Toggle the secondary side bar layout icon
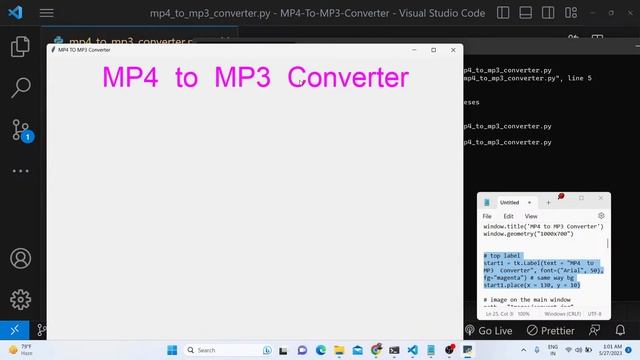 (x=548, y=13)
